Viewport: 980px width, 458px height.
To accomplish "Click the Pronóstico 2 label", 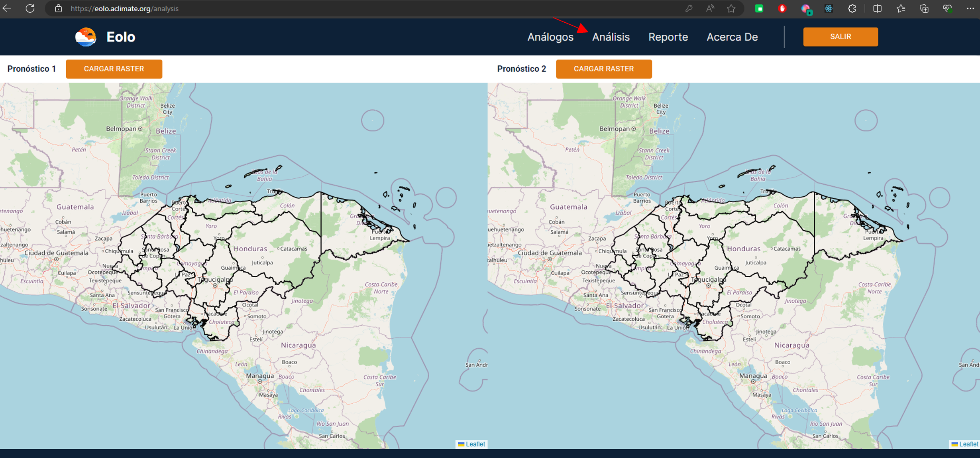I will [521, 69].
